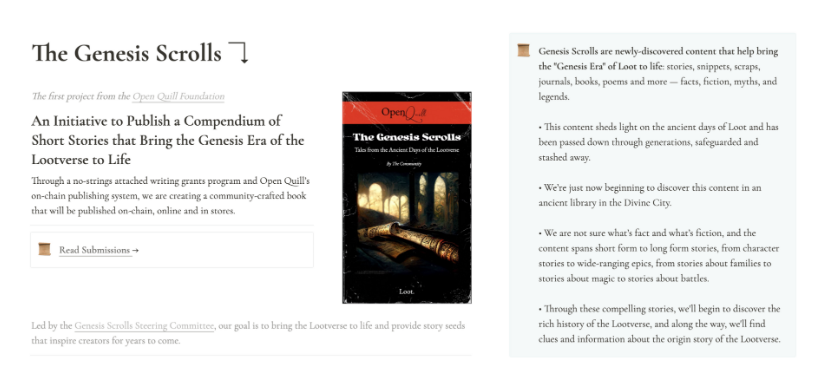The height and width of the screenshot is (371, 815).
Task: Click the small arrow after Read Submissions
Action: click(135, 250)
